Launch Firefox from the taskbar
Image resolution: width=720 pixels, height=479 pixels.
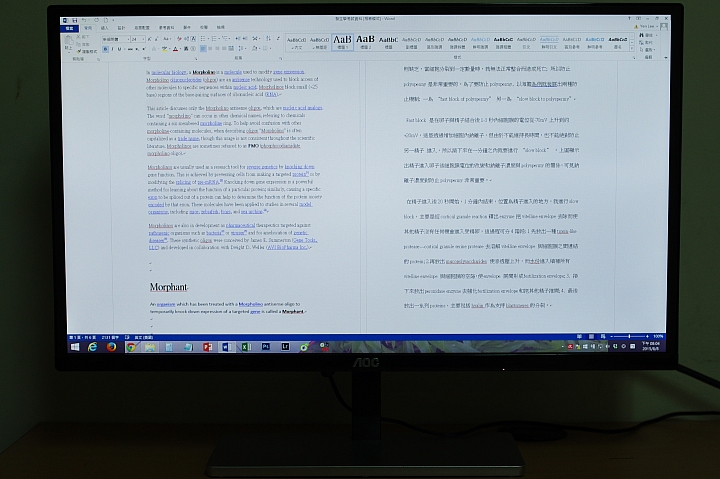pyautogui.click(x=112, y=347)
